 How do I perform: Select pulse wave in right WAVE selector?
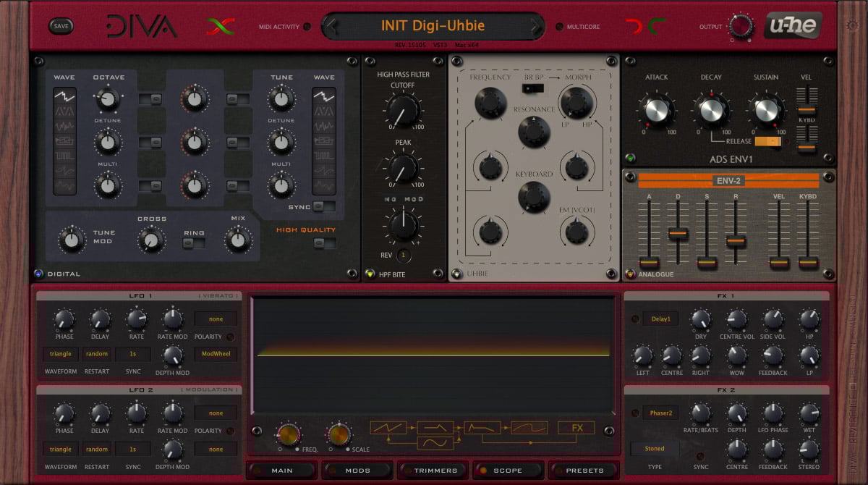(x=324, y=155)
